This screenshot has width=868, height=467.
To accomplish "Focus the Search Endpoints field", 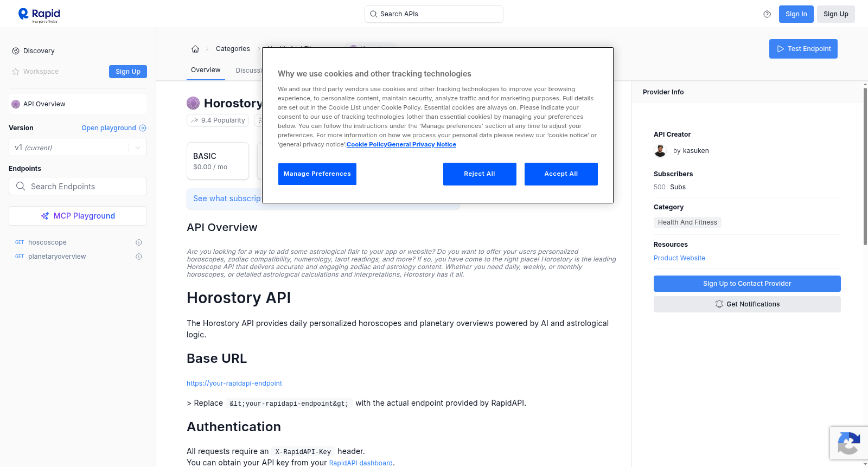I will (x=78, y=186).
